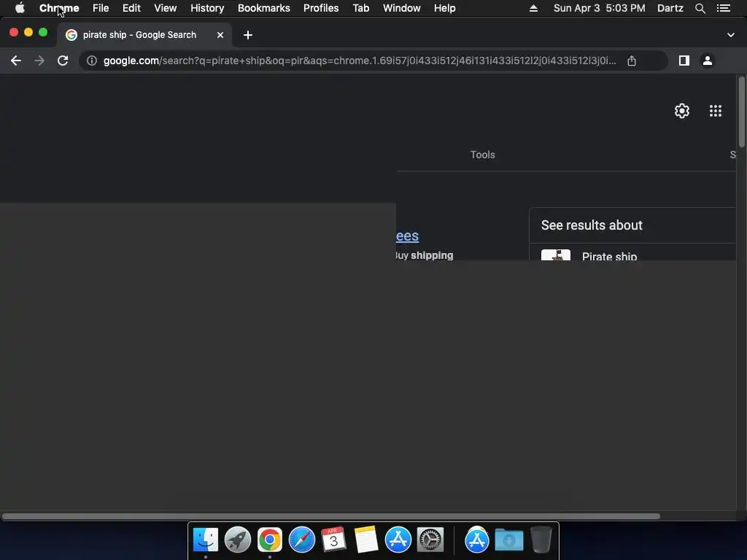This screenshot has height=560, width=747.
Task: Open the partially shown 'ees' result link
Action: [407, 236]
